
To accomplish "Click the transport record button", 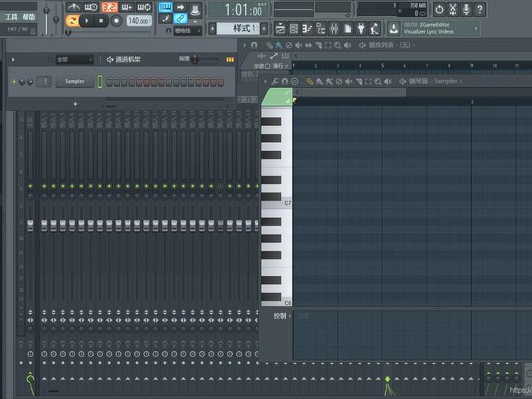I will pos(116,21).
